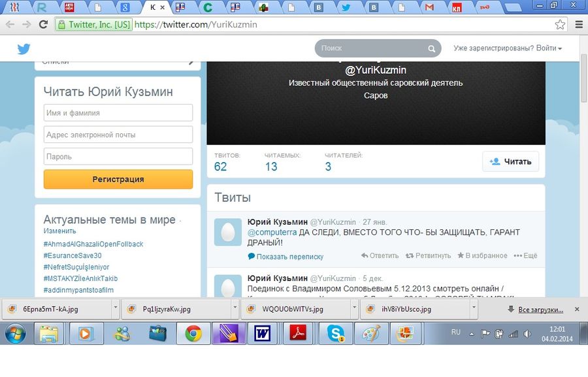Open the Chrome hamburger menu
Screen dimensions: 588x377
click(578, 24)
